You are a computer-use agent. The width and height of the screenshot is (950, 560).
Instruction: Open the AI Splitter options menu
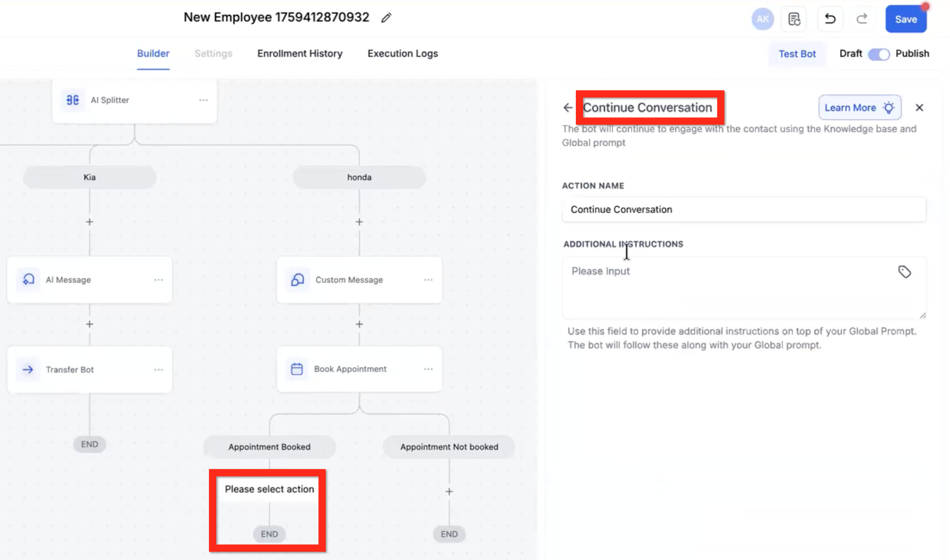pyautogui.click(x=203, y=100)
